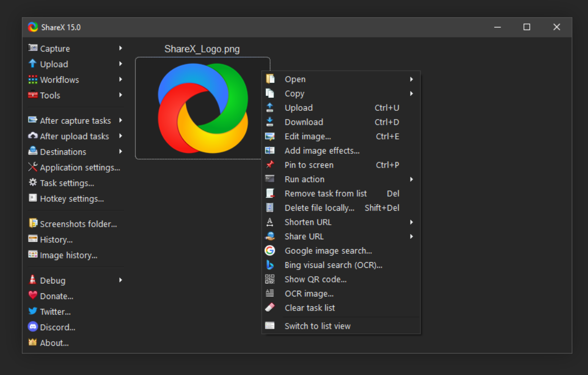
Task: Click the Workflows colored grid icon
Action: click(x=33, y=80)
